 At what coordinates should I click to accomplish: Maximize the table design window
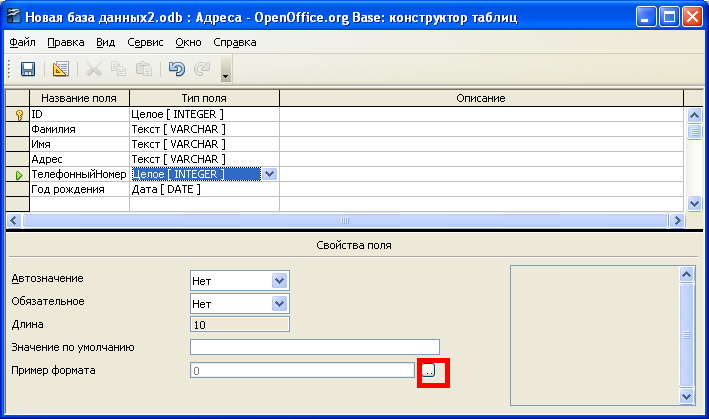click(669, 18)
